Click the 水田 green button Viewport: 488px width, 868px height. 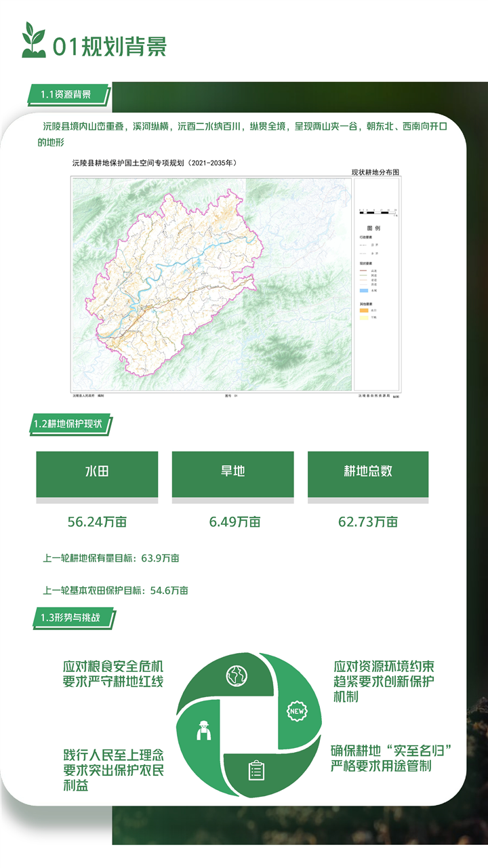[97, 471]
